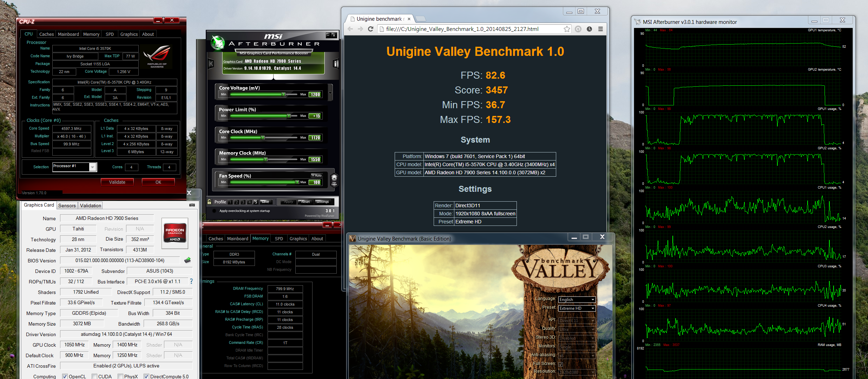Toggle the DirectCompute 5.0 checkbox
Screen dimensions: 868x379
146,376
